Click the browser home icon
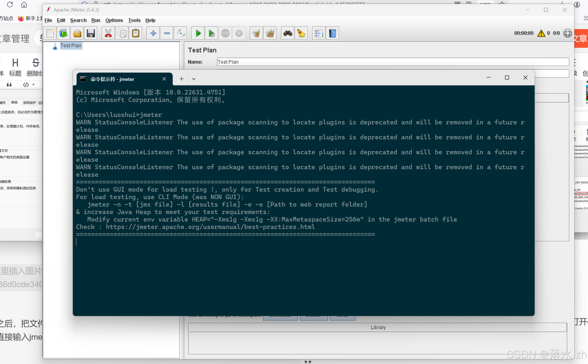588x364 pixels. 24,5
